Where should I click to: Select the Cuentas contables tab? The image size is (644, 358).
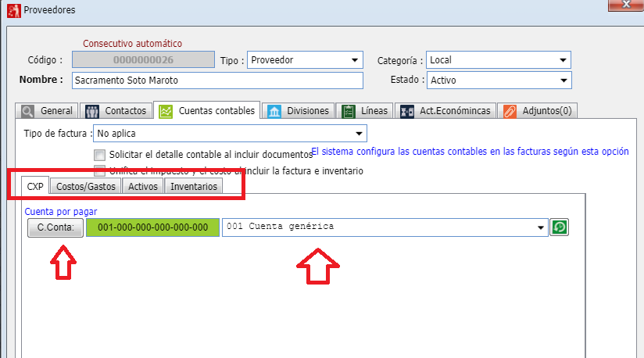tap(206, 110)
